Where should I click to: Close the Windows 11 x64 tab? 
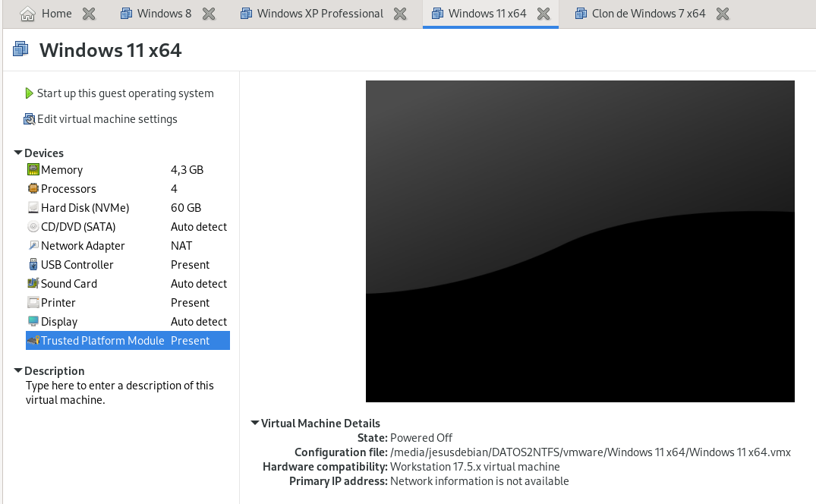[543, 14]
